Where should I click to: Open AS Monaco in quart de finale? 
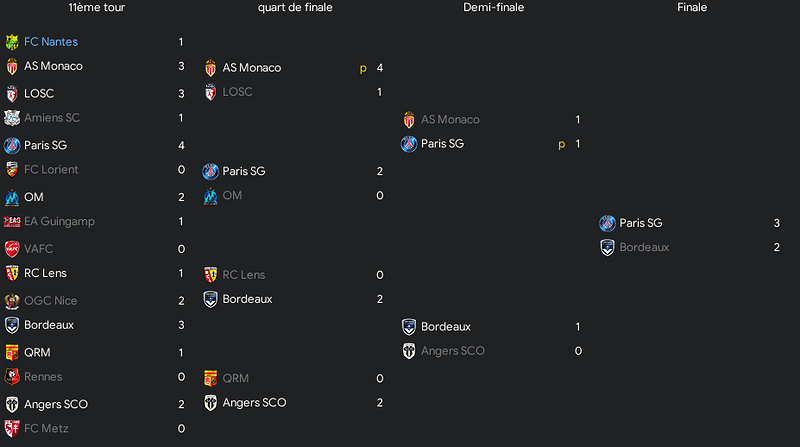coord(252,68)
